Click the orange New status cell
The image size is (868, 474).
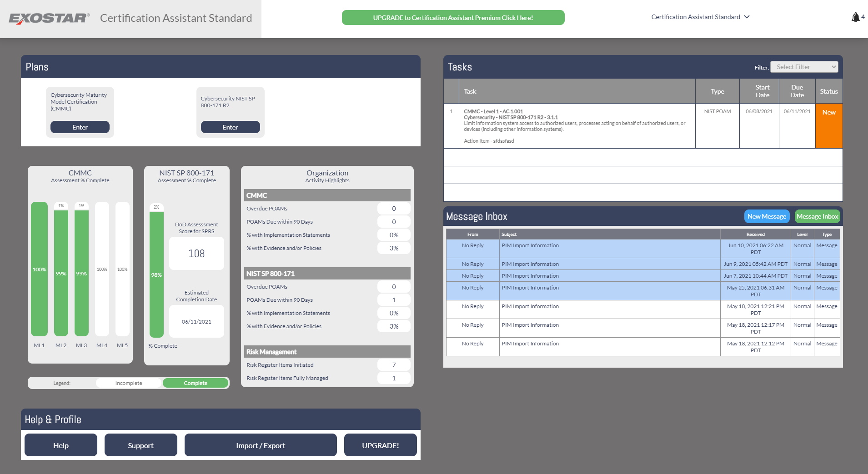click(828, 126)
